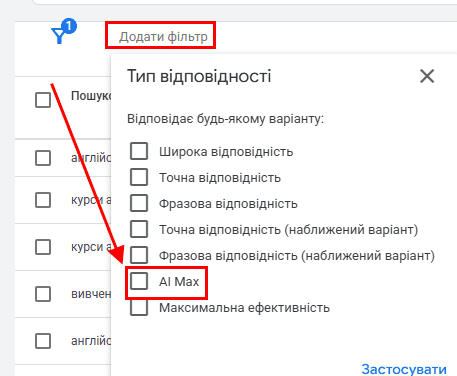Click Додати фільтр field
The height and width of the screenshot is (376, 457).
tap(163, 36)
